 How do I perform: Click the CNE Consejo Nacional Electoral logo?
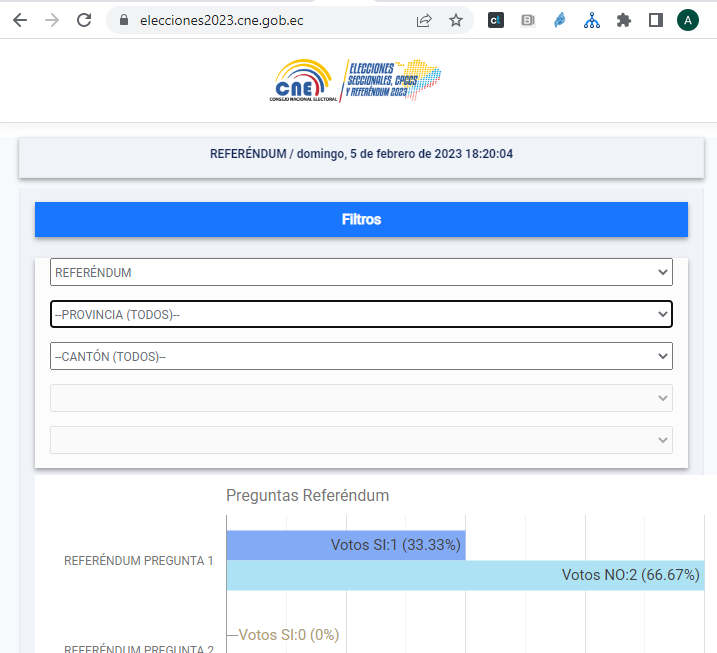303,80
